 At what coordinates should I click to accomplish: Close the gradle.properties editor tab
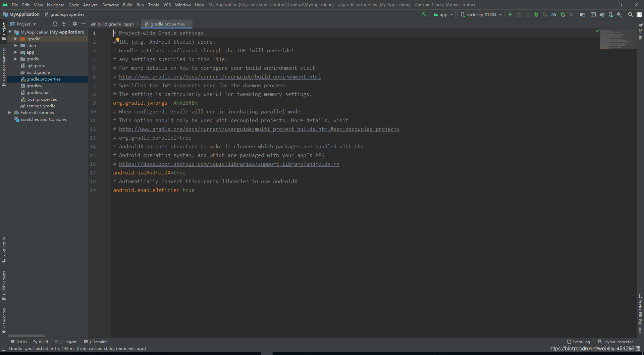click(189, 24)
